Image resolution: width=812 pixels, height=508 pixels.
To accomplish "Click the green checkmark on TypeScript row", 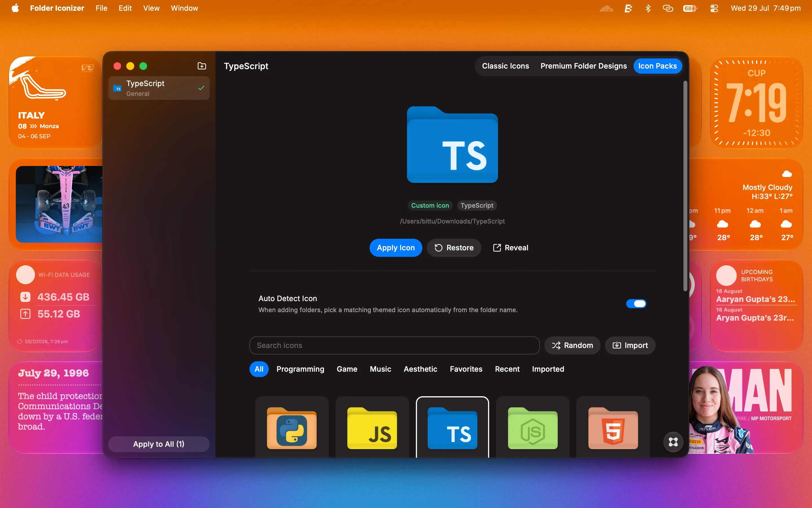I will pyautogui.click(x=201, y=88).
